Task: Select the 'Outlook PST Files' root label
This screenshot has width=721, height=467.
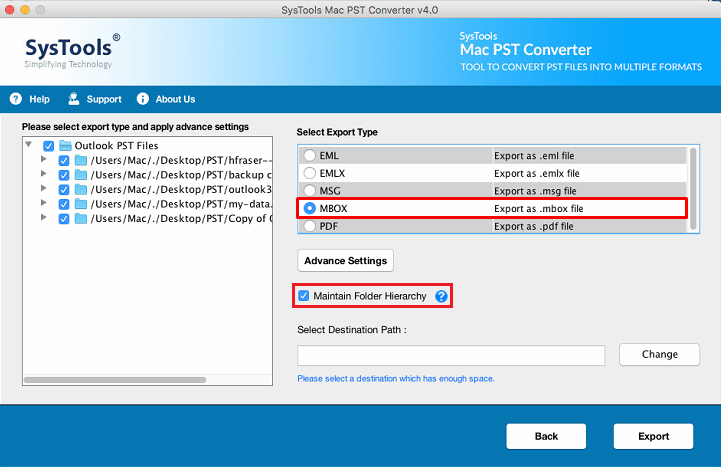Action: click(116, 146)
